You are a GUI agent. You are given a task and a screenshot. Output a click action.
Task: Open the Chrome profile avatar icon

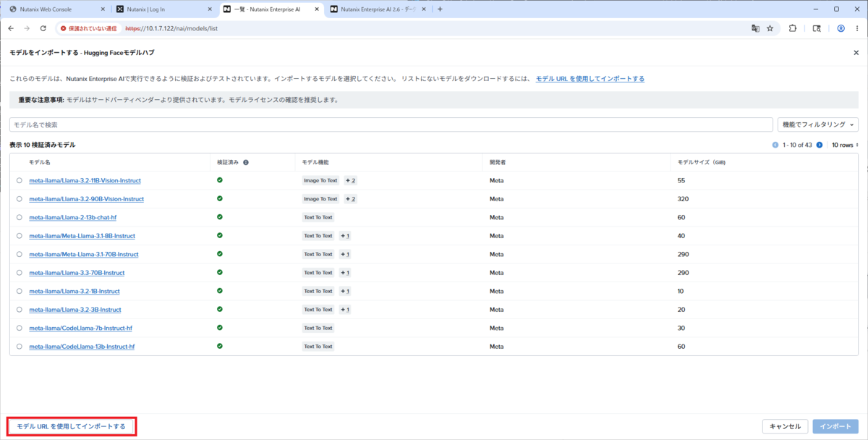[841, 28]
